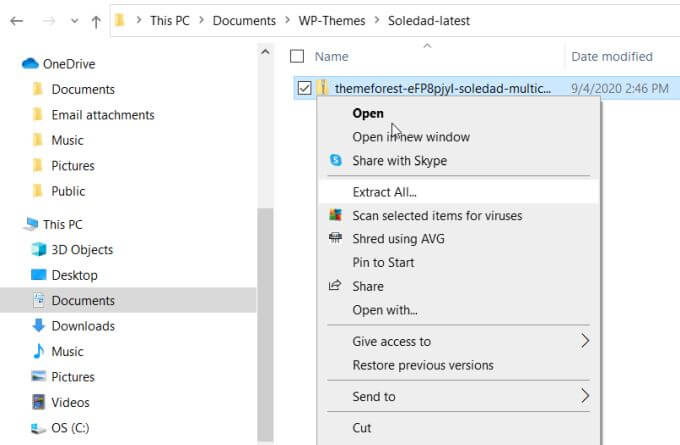Select Open with... in context menu
Image resolution: width=680 pixels, height=445 pixels.
385,310
